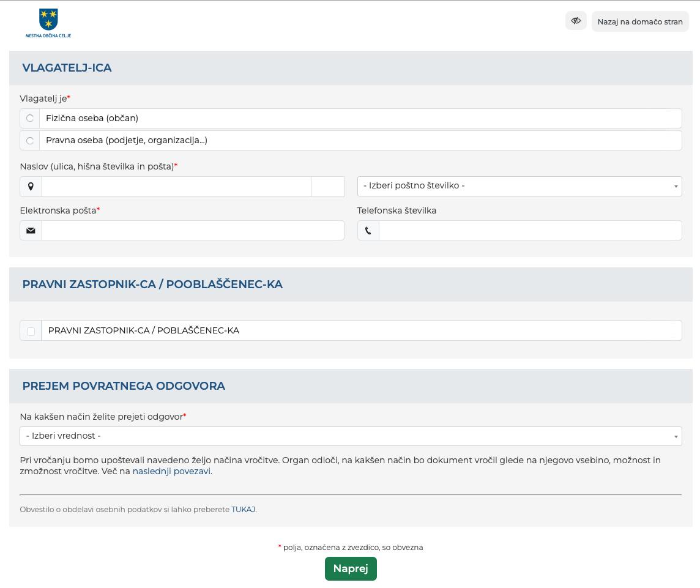Click the PREJEM POVRATNEGA ODGOVORA heading
Viewport: 700px width, 588px height.
[124, 385]
